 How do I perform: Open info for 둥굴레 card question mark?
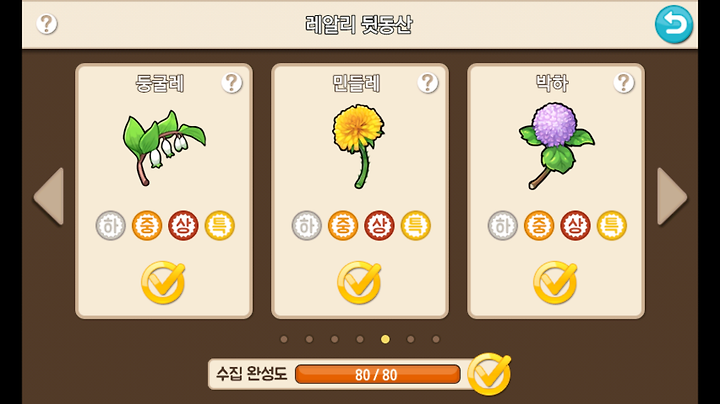(x=232, y=83)
